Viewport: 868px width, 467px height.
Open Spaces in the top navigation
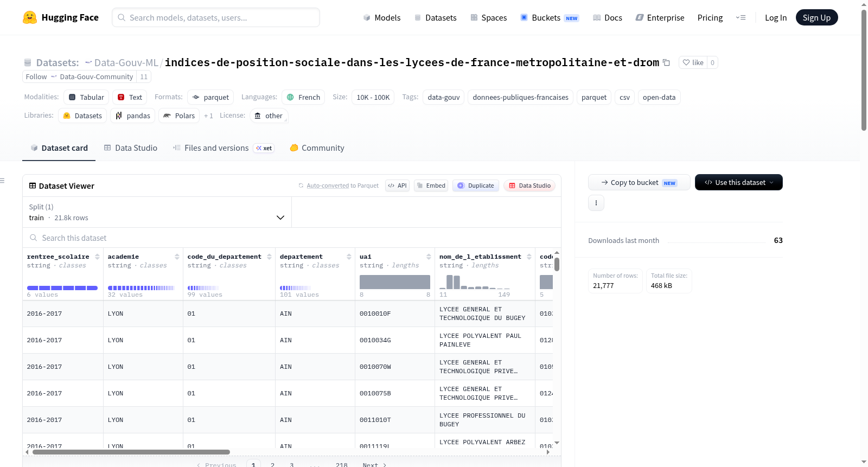pyautogui.click(x=489, y=17)
